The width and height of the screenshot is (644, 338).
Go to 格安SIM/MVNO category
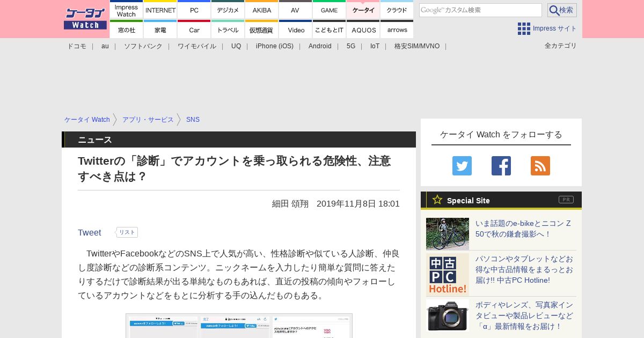pyautogui.click(x=417, y=46)
